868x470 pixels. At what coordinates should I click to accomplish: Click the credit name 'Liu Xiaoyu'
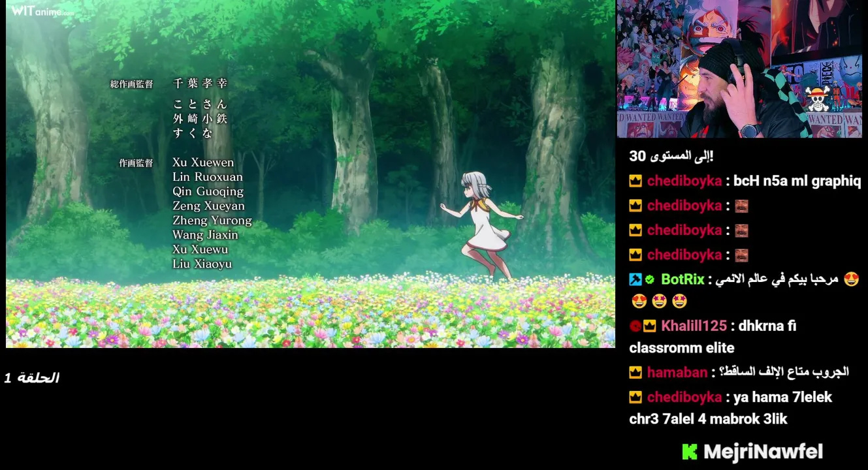(202, 264)
